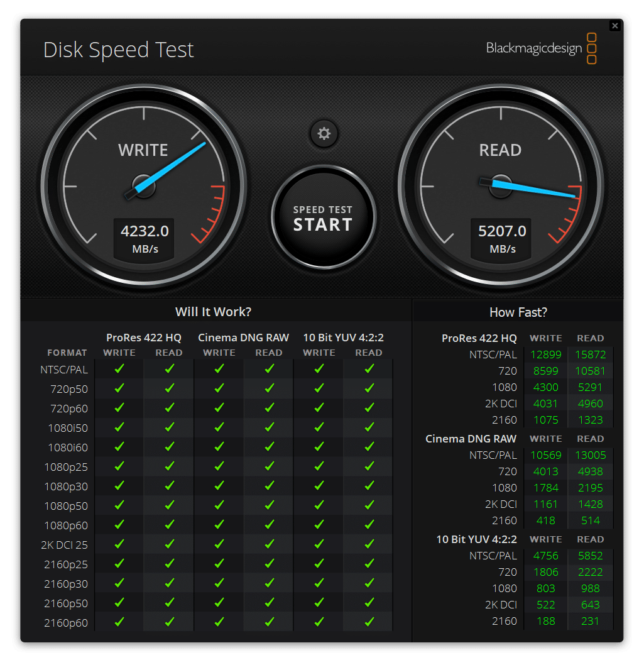Click the WRITE speed value 4232.0
The width and height of the screenshot is (644, 665).
point(145,231)
